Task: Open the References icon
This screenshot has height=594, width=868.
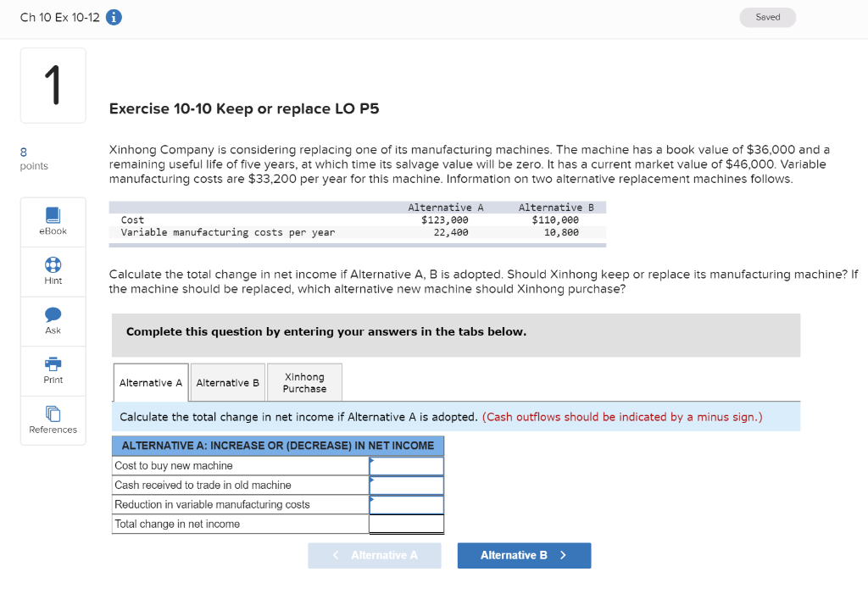Action: coord(53,414)
